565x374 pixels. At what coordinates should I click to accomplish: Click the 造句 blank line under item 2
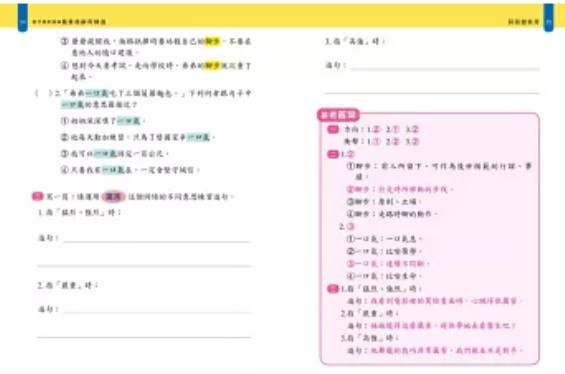tap(157, 312)
